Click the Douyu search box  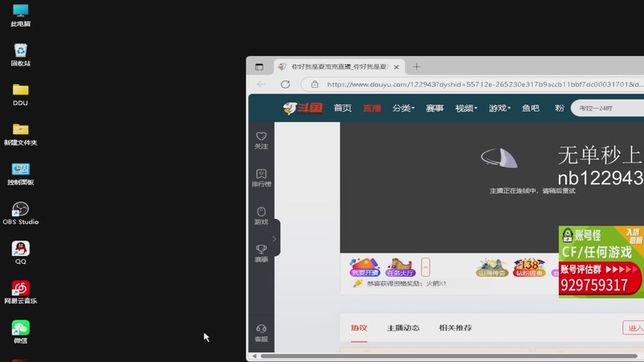pyautogui.click(x=608, y=108)
